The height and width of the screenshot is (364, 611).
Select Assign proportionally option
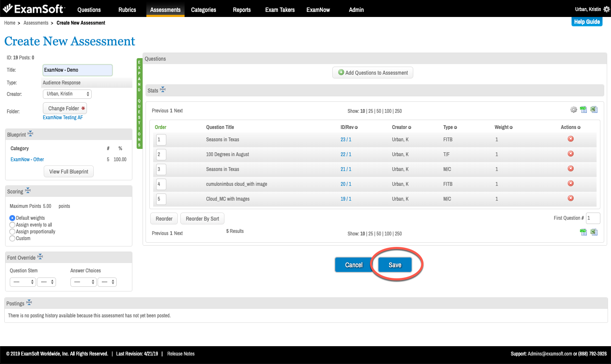(x=12, y=232)
